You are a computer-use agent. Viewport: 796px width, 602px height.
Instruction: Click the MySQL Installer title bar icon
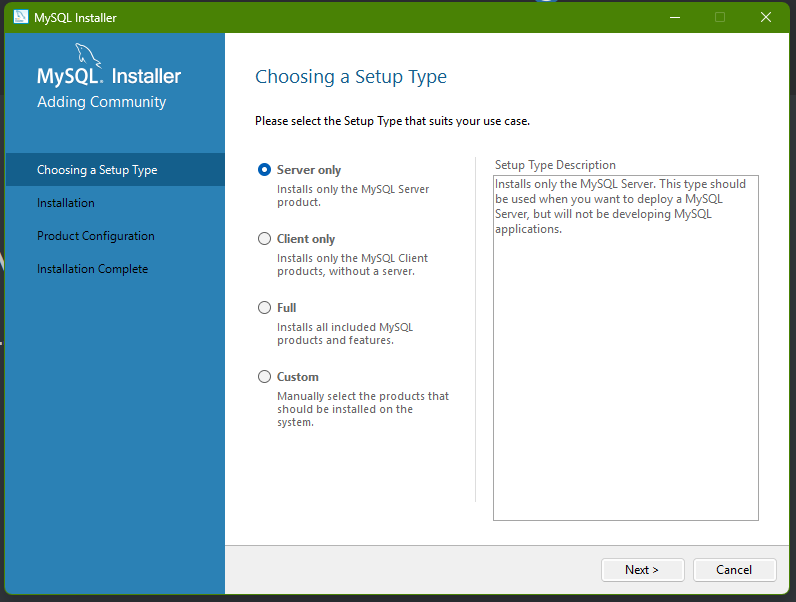(20, 17)
